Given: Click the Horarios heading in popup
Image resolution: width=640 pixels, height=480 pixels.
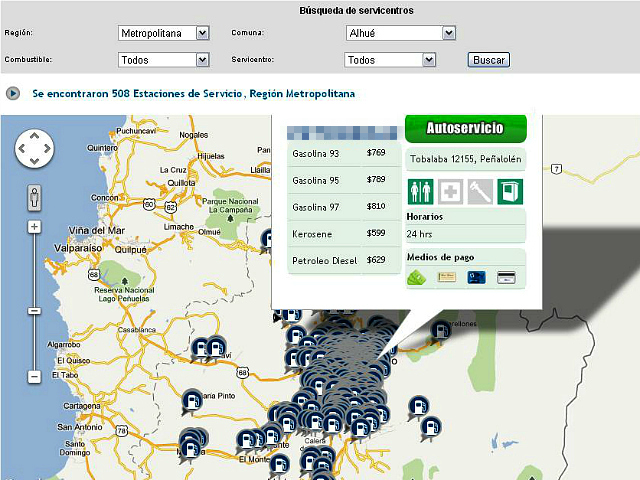Looking at the screenshot, I should (x=424, y=217).
